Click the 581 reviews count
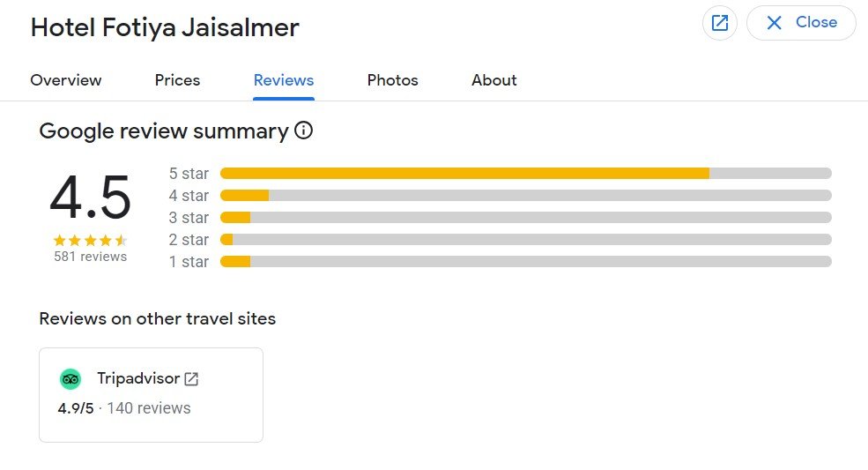The width and height of the screenshot is (868, 470). click(x=90, y=257)
